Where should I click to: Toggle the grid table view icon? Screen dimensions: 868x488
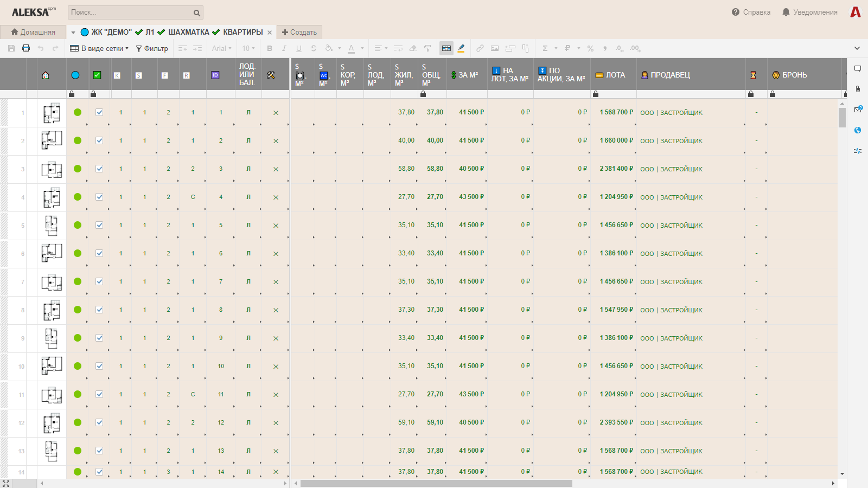[x=446, y=48]
